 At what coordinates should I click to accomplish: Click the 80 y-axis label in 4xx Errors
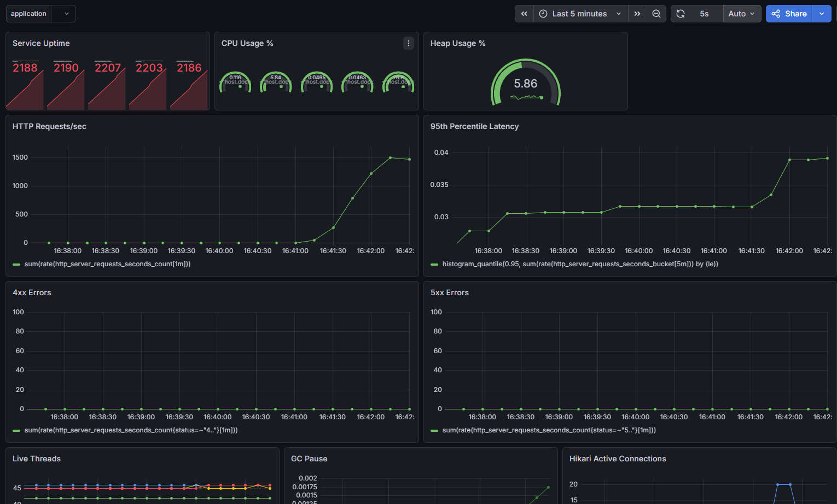click(20, 331)
